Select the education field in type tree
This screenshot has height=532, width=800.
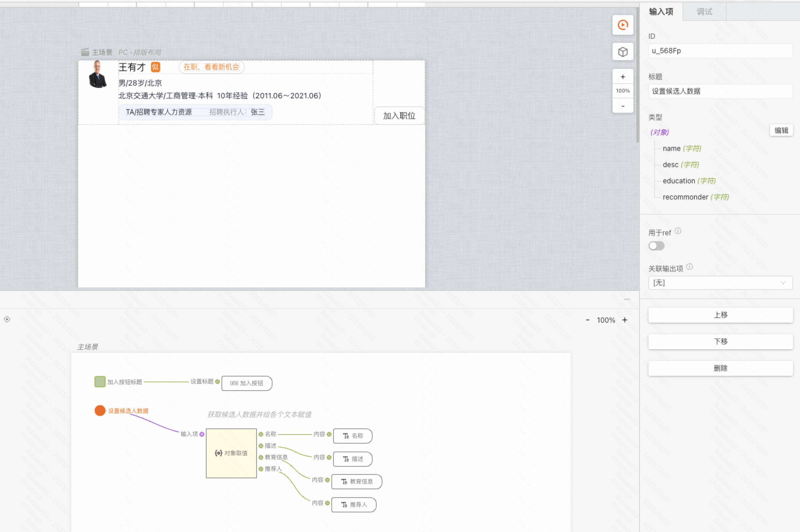click(689, 181)
